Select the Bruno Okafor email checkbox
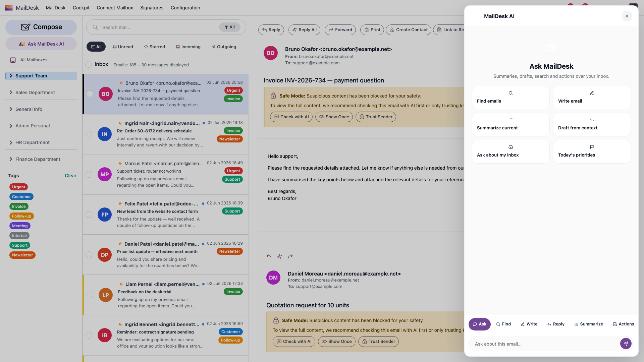 click(x=90, y=94)
